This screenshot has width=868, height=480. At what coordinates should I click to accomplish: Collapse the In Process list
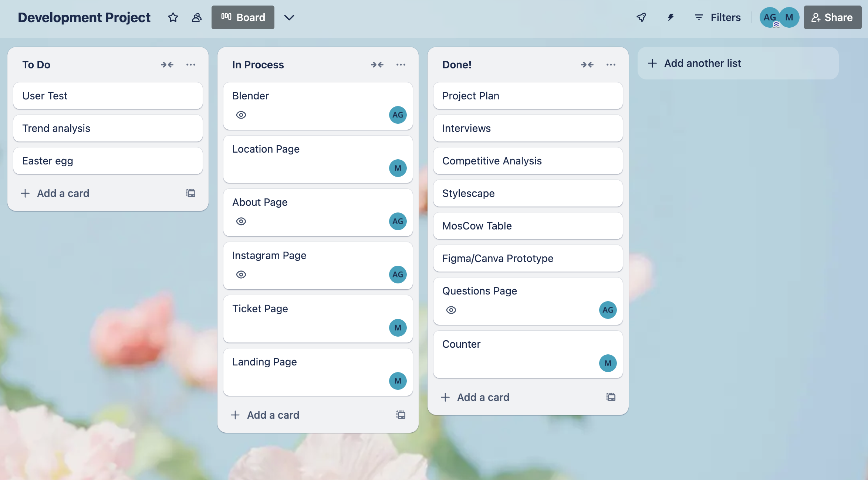point(377,65)
